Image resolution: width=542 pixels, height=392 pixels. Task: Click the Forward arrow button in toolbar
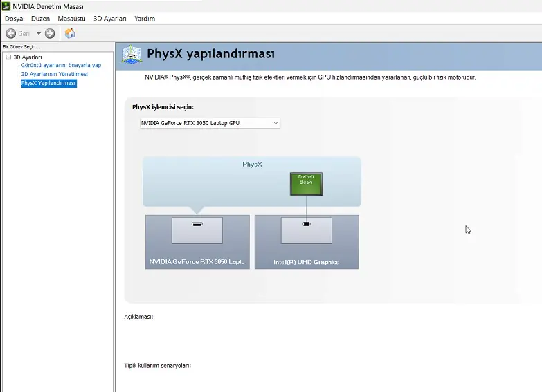tap(50, 33)
